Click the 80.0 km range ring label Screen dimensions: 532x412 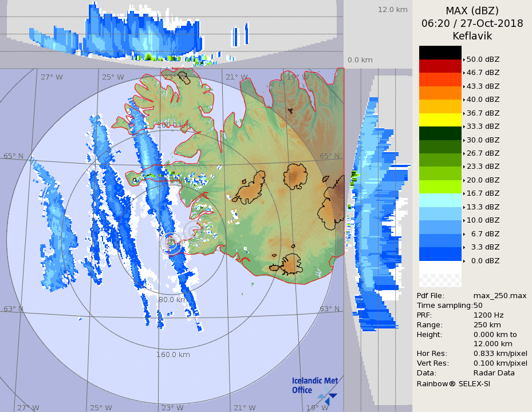[172, 299]
